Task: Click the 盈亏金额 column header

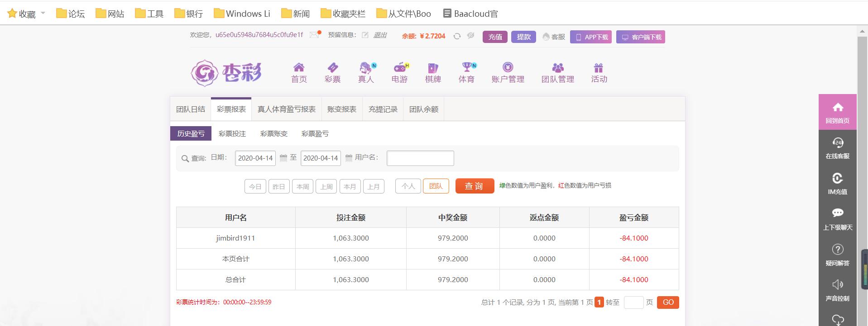Action: coord(634,217)
